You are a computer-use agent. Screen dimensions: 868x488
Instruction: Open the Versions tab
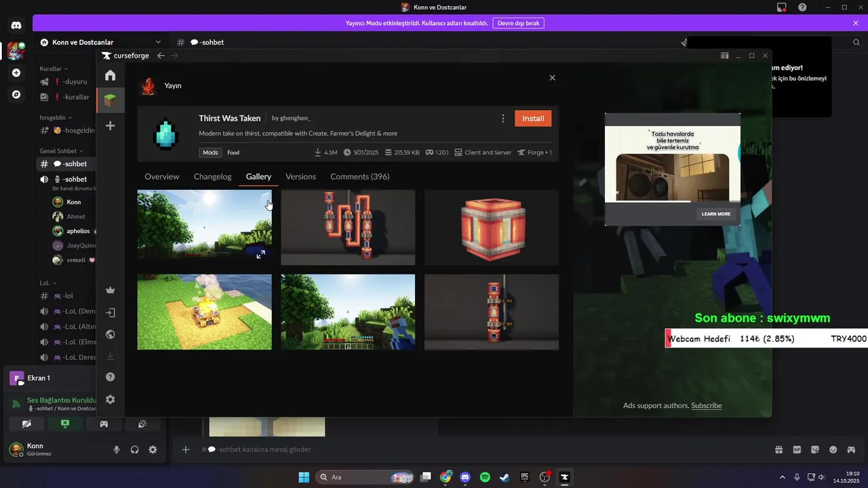click(x=300, y=176)
